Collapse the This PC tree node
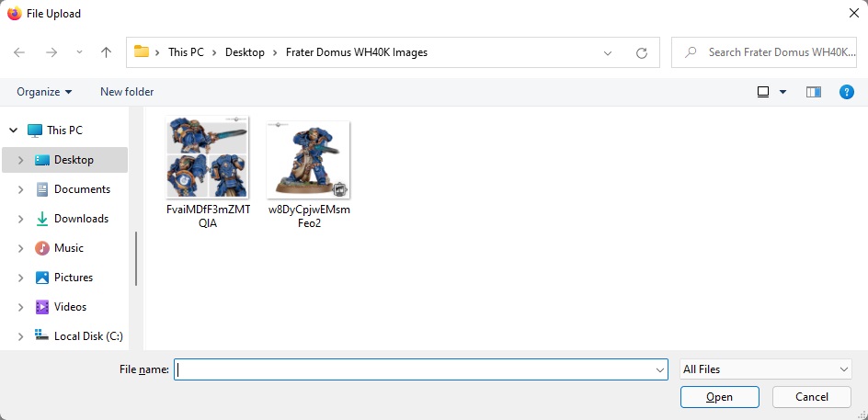This screenshot has width=868, height=420. click(x=13, y=131)
